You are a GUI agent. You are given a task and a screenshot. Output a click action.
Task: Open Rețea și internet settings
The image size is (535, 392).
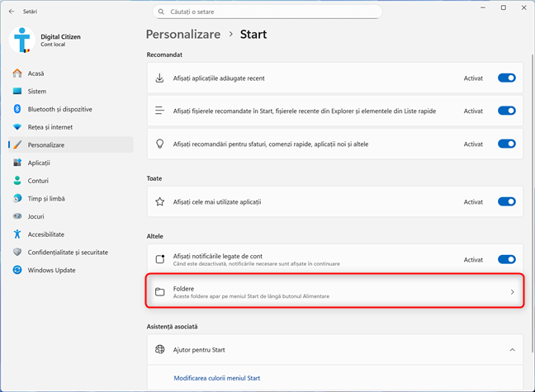(50, 127)
